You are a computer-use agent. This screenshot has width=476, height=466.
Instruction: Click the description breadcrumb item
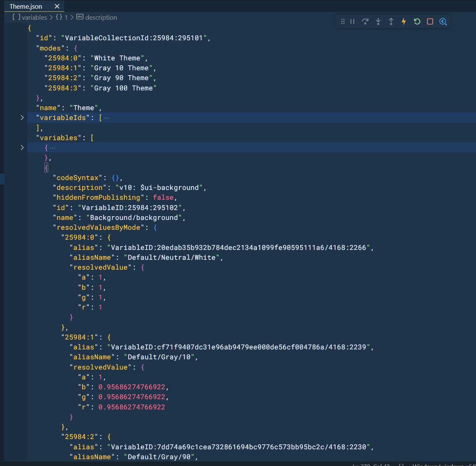(x=101, y=17)
